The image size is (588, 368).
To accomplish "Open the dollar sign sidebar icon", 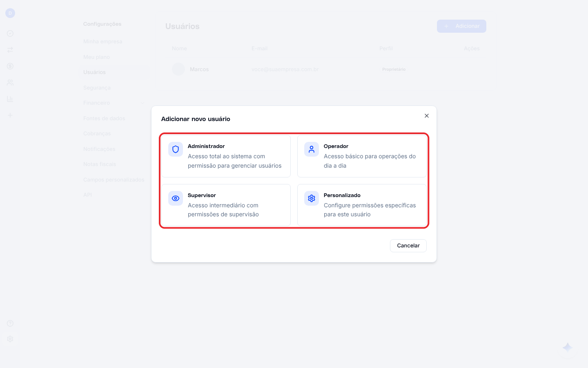I will point(10,66).
